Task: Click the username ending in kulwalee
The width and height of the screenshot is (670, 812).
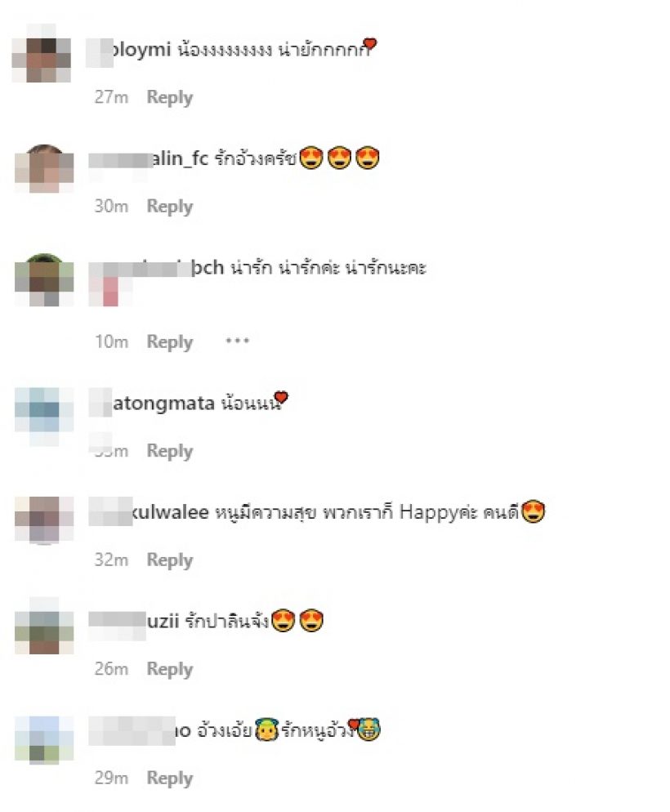Action: (x=149, y=512)
